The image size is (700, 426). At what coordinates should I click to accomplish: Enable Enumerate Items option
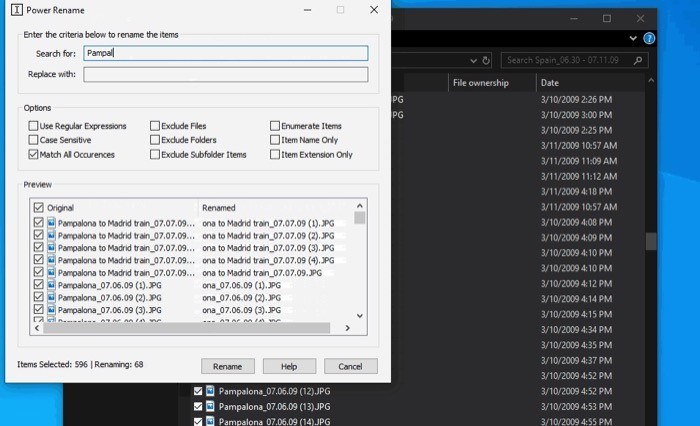click(x=275, y=126)
